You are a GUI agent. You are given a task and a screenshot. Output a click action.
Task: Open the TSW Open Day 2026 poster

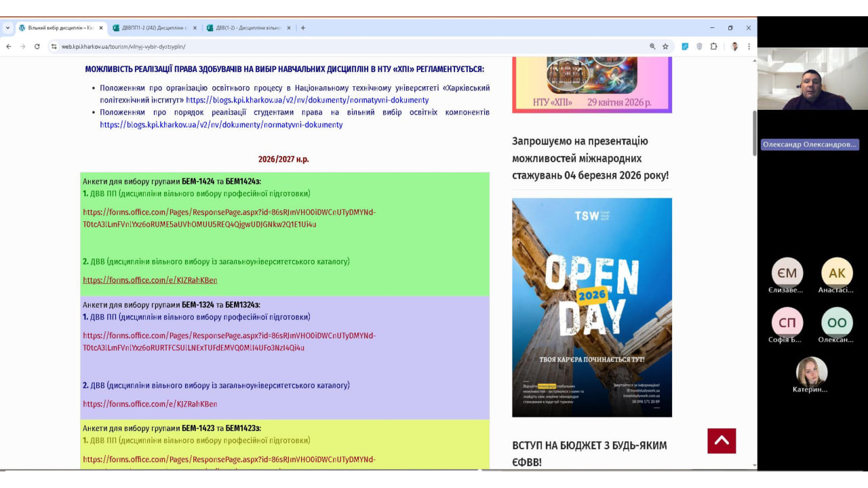[592, 307]
